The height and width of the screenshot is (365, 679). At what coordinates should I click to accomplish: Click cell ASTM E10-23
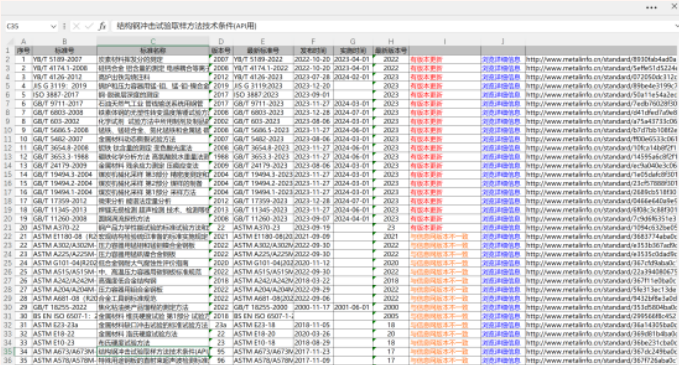[x=65, y=343]
